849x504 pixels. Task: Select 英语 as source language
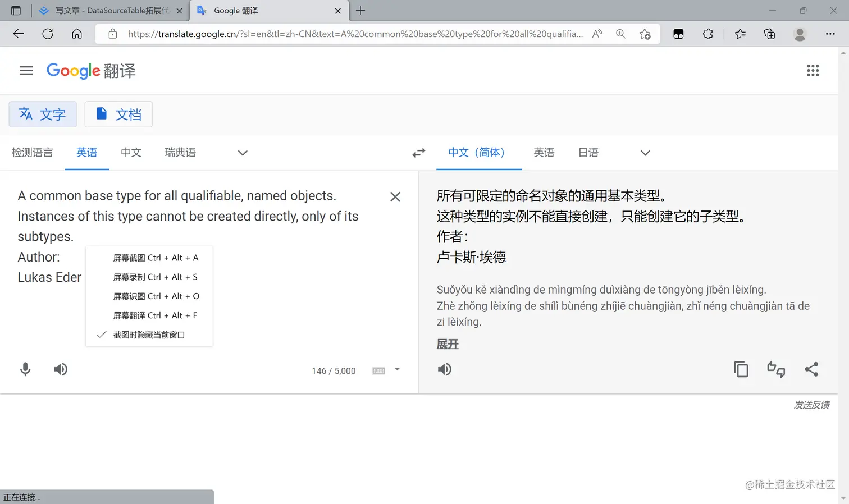pyautogui.click(x=87, y=153)
